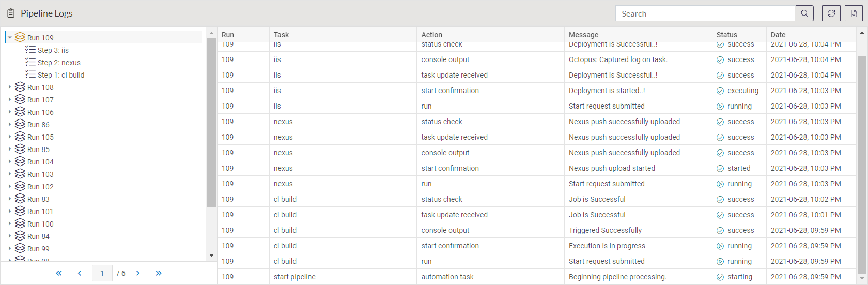
Task: Click into the Search input field
Action: click(705, 13)
